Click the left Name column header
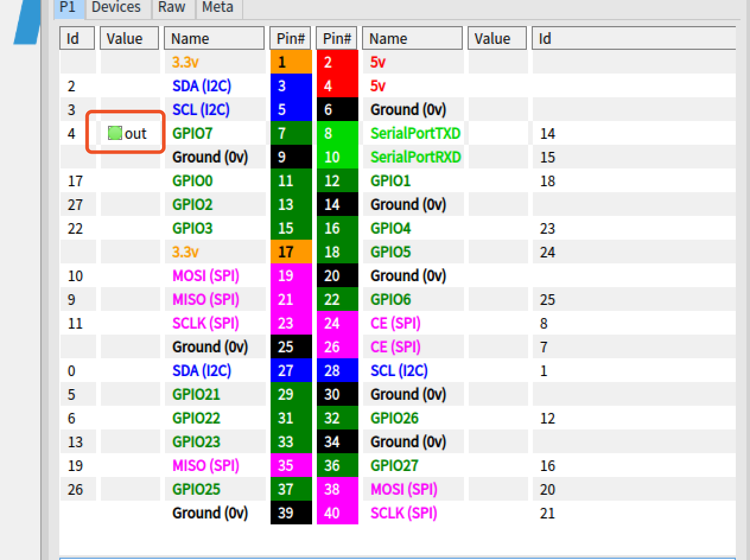The width and height of the screenshot is (750, 560). tap(214, 39)
